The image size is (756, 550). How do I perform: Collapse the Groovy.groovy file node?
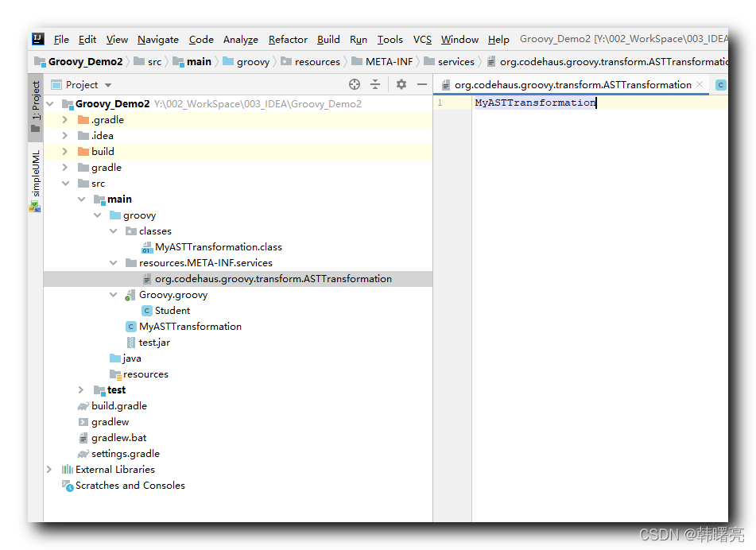[x=114, y=295]
